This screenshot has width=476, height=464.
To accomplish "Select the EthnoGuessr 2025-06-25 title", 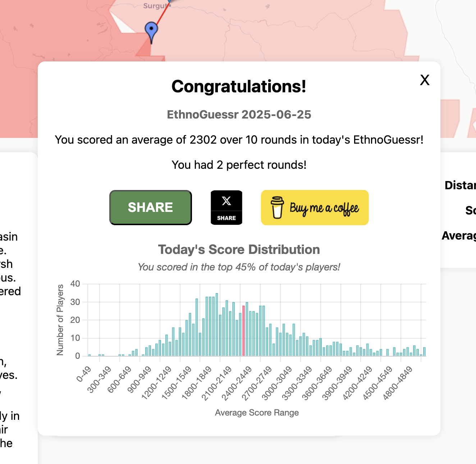I will [x=239, y=115].
